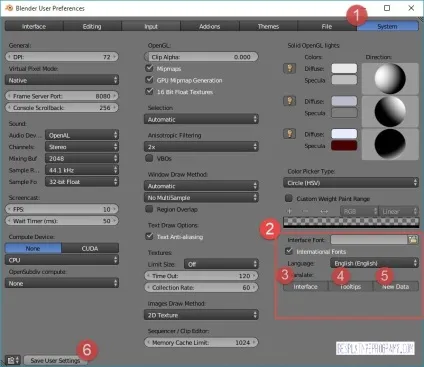Open OpenSubdiv compute None dropdown

(x=62, y=283)
